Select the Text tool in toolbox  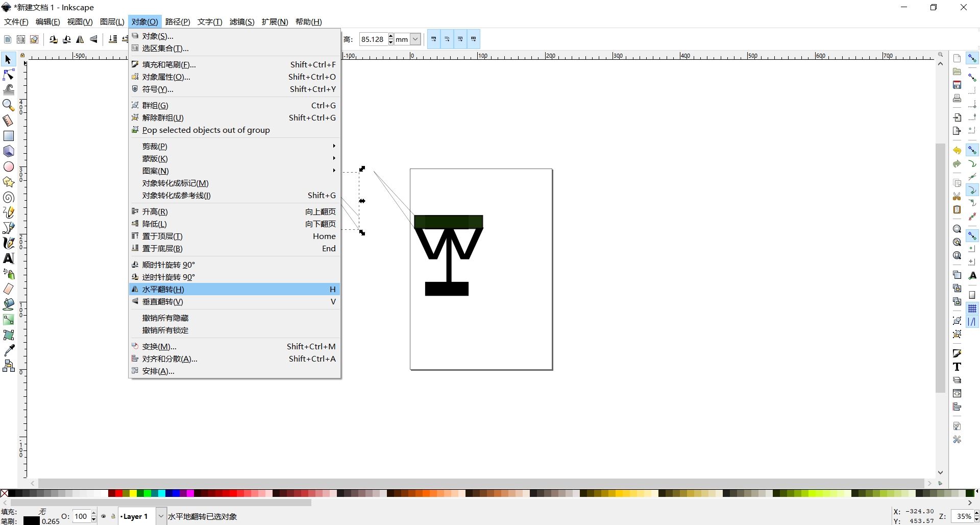(8, 258)
